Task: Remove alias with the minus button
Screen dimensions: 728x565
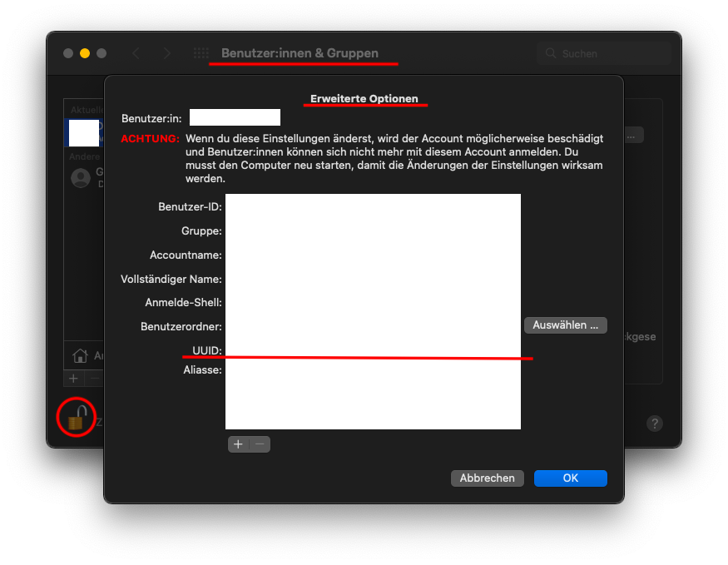Action: [x=260, y=444]
